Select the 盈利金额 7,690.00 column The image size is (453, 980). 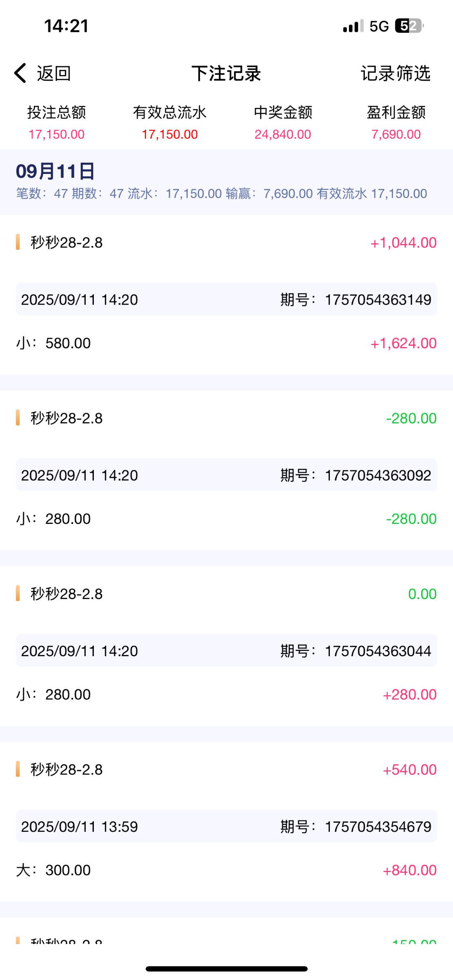[396, 122]
